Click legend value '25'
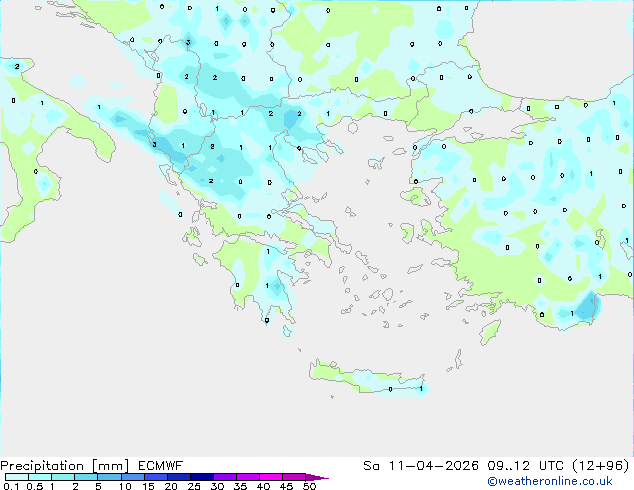 (194, 486)
